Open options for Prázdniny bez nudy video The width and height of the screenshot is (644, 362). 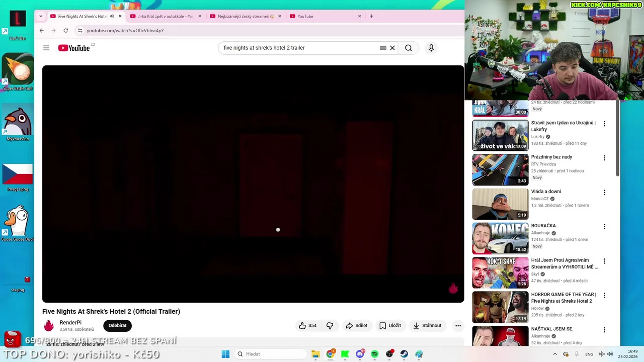click(x=604, y=158)
